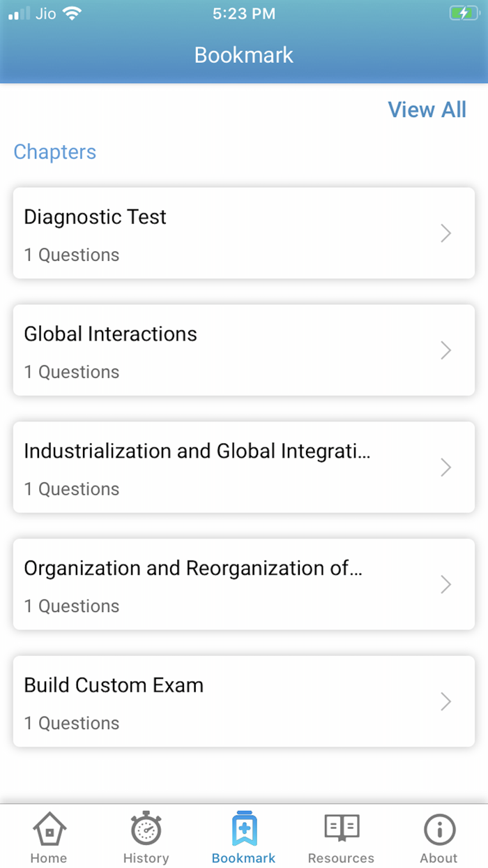
Task: Tap the Chapters section heading
Action: (55, 152)
